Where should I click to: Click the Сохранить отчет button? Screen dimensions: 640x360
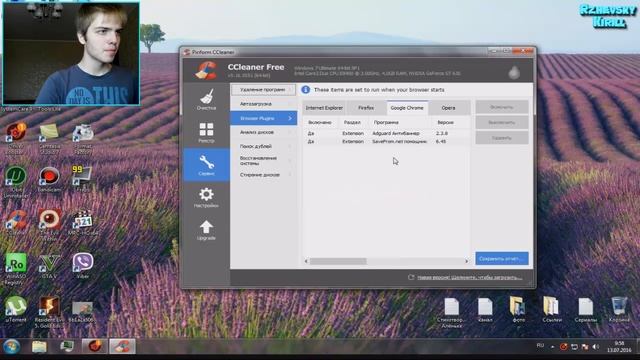point(502,258)
